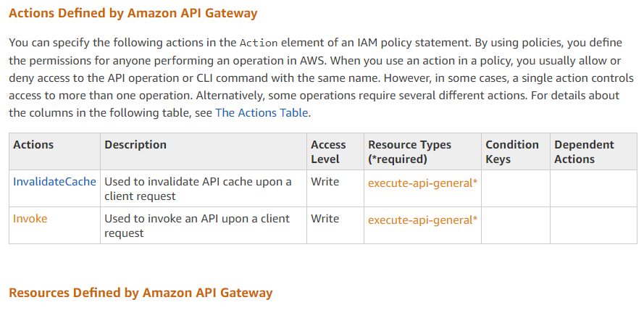Click the Action code term in the paragraph
The image size is (644, 313).
[258, 43]
